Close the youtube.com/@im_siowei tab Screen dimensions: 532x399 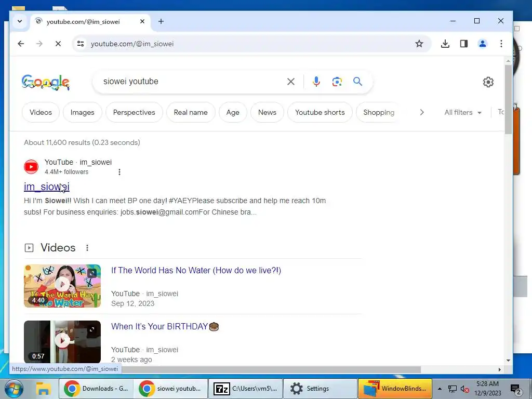(142, 21)
